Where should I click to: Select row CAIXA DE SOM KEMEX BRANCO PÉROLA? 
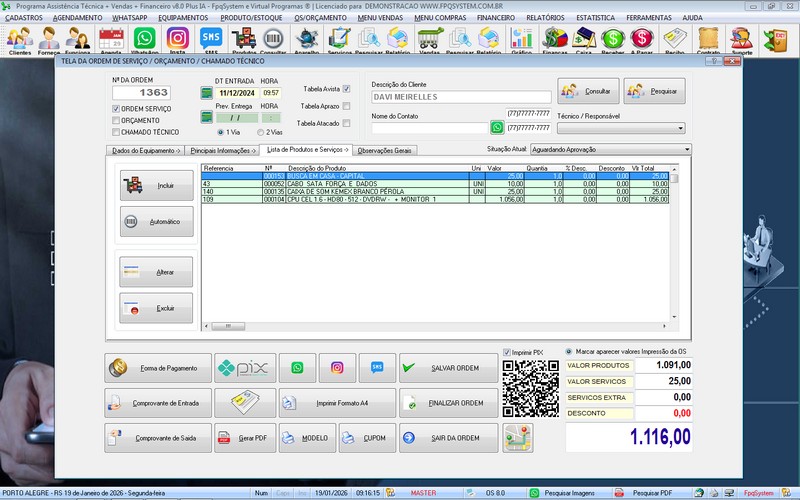435,192
